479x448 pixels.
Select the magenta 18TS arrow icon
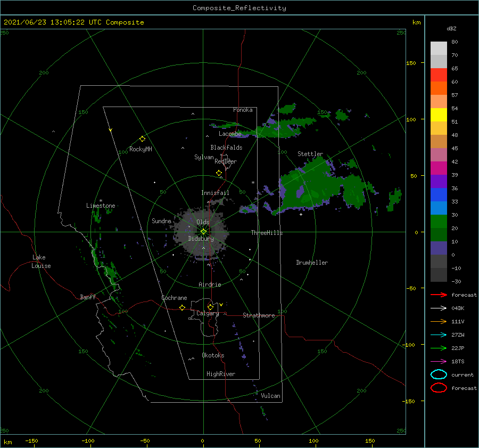(439, 362)
